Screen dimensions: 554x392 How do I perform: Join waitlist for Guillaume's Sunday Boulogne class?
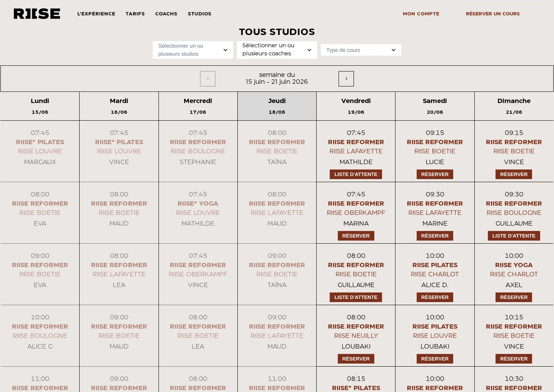(x=514, y=236)
